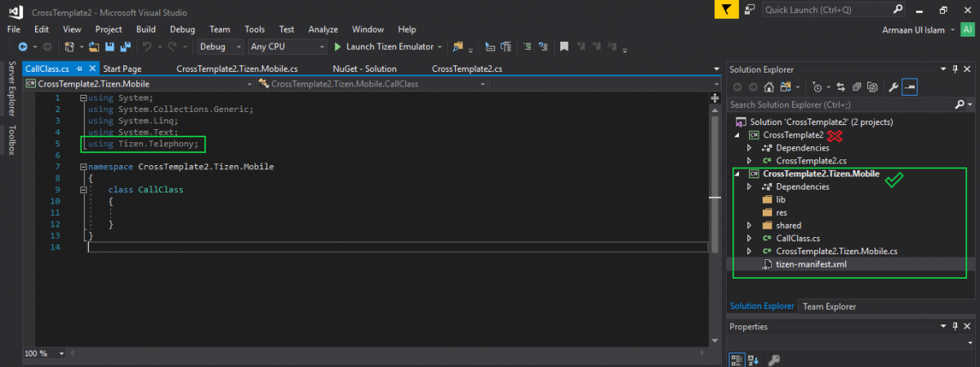Click Collapse All in Solution Explorer
Viewport: 980px width, 367px height.
857,87
